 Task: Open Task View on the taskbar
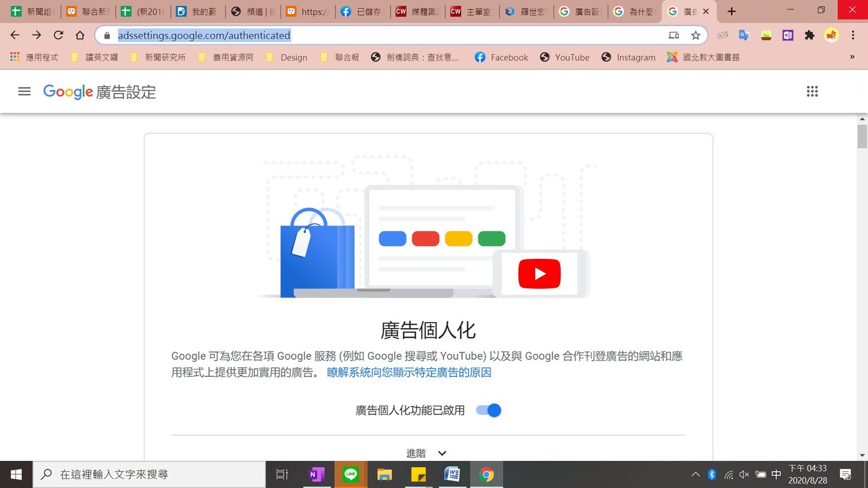pos(282,474)
